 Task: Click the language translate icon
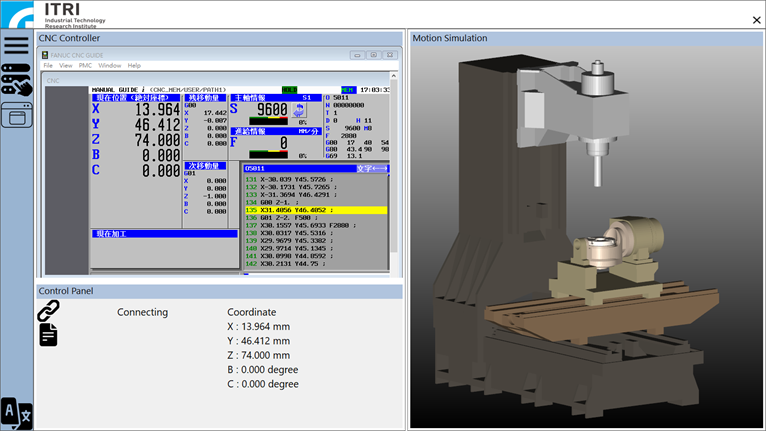tap(17, 412)
